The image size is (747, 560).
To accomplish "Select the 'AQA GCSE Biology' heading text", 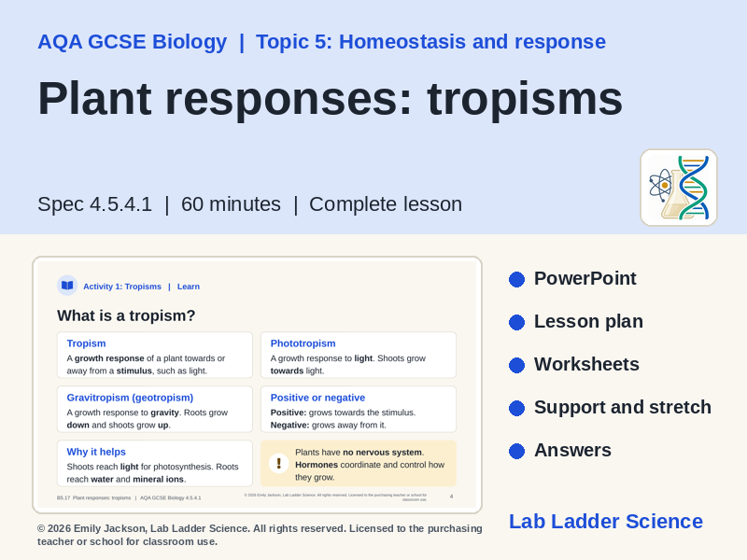I will pyautogui.click(x=133, y=42).
